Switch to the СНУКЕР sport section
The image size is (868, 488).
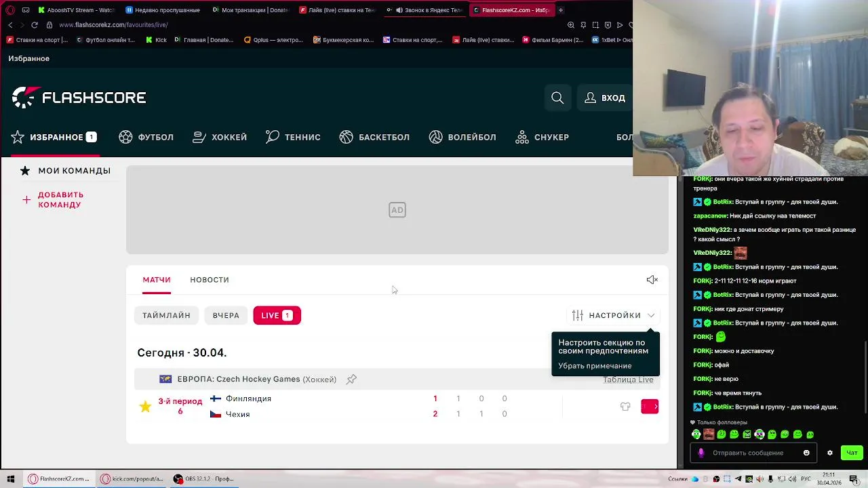click(x=542, y=137)
